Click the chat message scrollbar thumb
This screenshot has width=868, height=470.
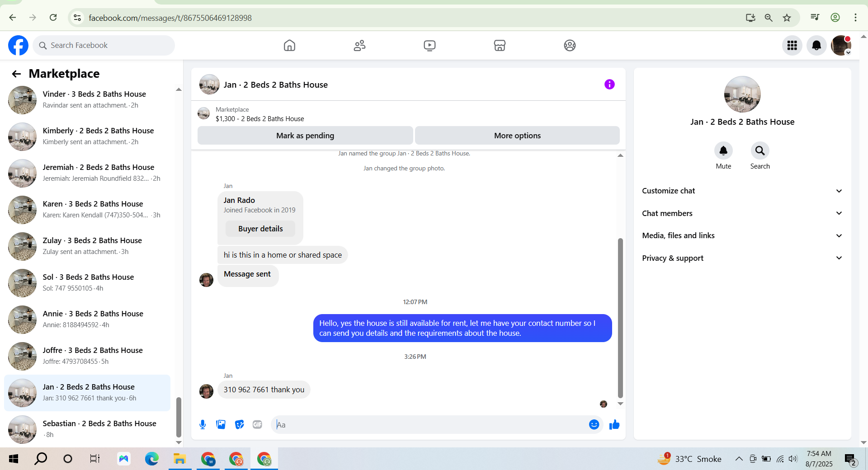tap(620, 318)
